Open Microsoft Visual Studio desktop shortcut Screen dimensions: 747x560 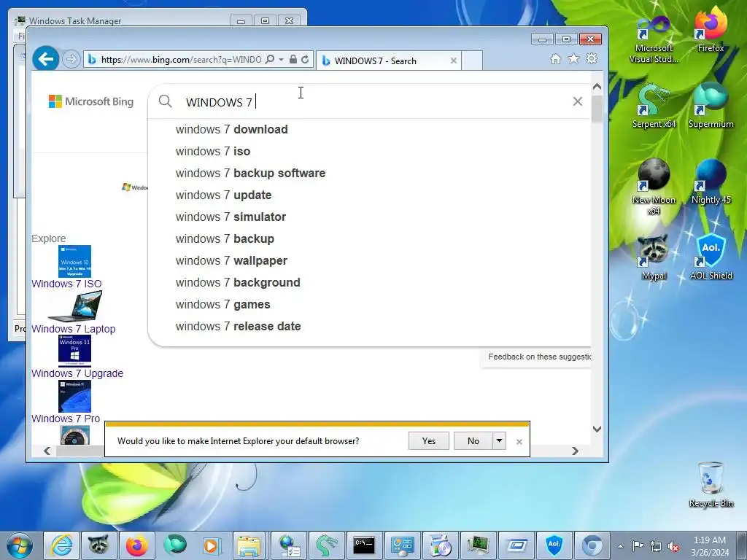point(654,40)
